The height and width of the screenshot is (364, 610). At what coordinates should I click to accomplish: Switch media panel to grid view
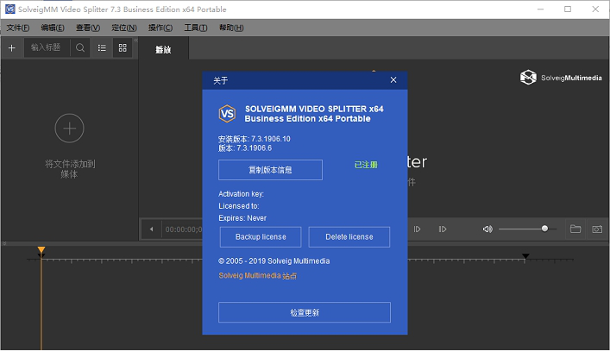[123, 48]
